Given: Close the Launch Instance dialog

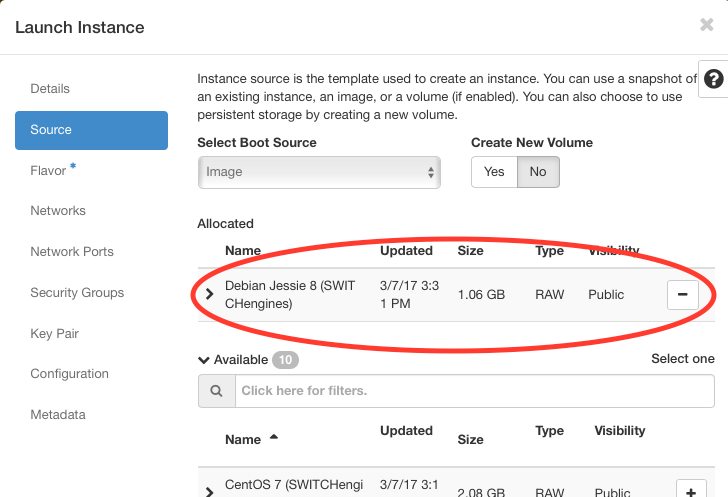Looking at the screenshot, I should [706, 25].
